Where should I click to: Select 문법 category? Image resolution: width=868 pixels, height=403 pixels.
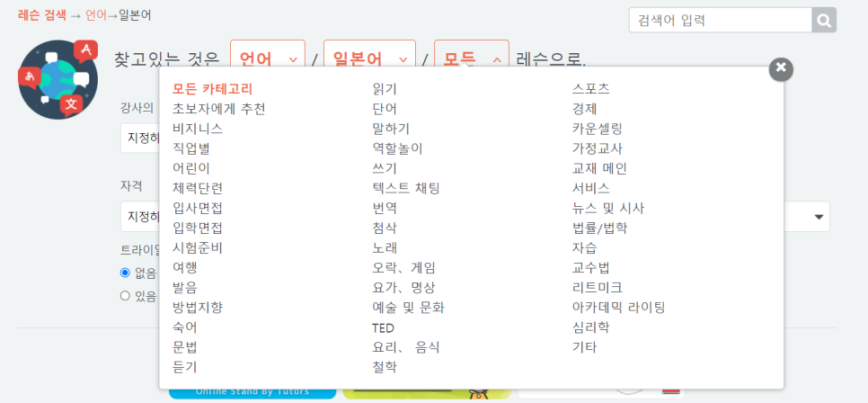tap(185, 347)
